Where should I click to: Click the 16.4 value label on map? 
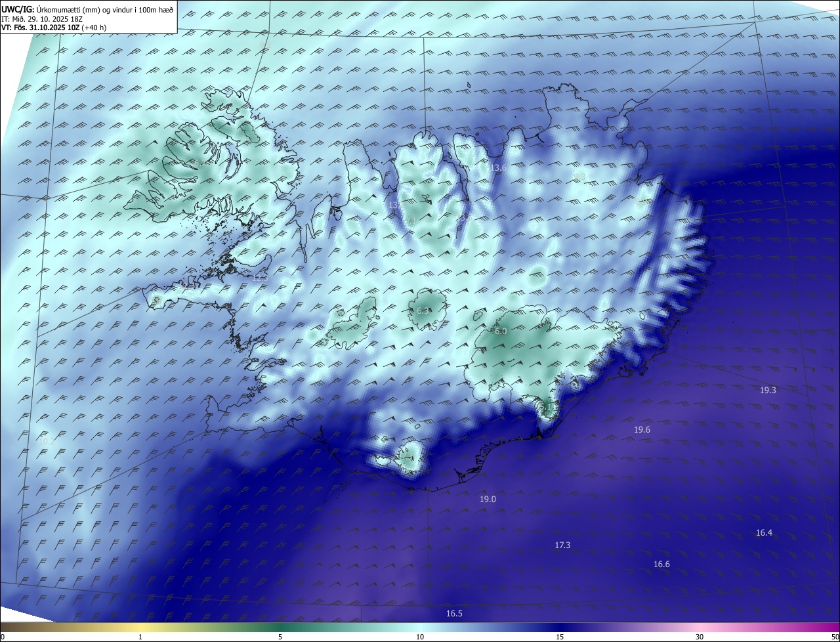click(x=764, y=532)
